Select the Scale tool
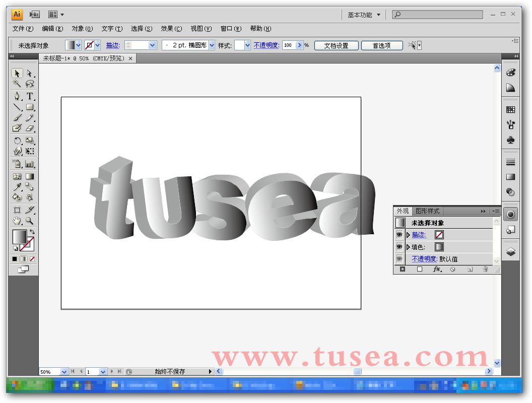The height and width of the screenshot is (403, 532). [30, 141]
